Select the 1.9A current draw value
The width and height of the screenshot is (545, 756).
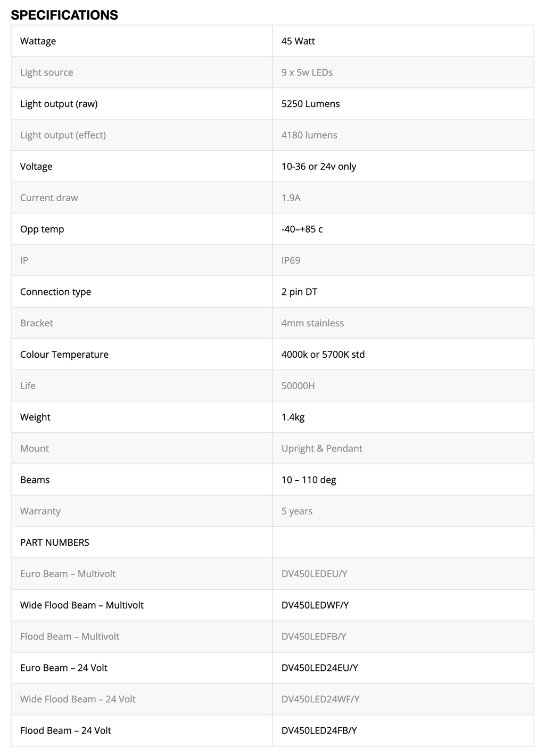click(291, 198)
